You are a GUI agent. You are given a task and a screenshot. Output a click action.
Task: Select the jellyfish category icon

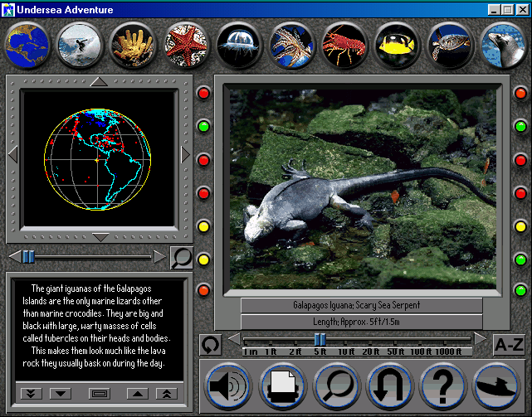click(x=238, y=44)
